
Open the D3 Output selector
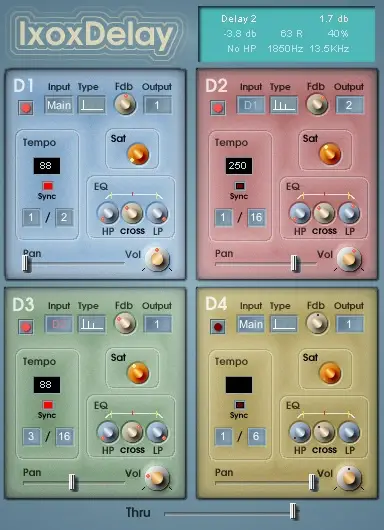click(157, 324)
